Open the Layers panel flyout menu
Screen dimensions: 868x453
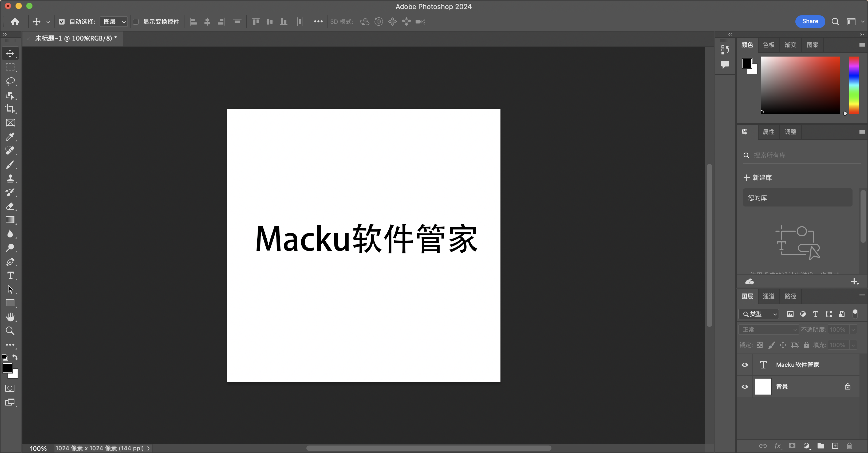click(x=862, y=296)
